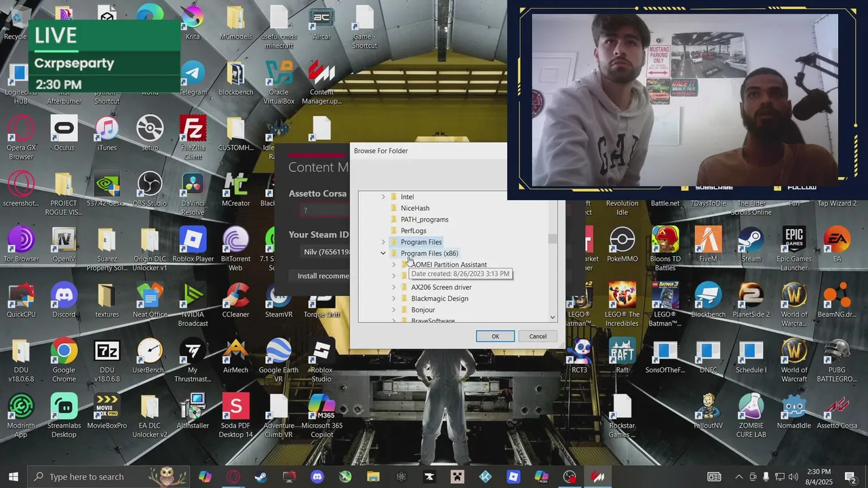Screen dimensions: 868x488
Task: Launch Assetto Corsa desktop shortcut
Action: pyautogui.click(x=837, y=411)
